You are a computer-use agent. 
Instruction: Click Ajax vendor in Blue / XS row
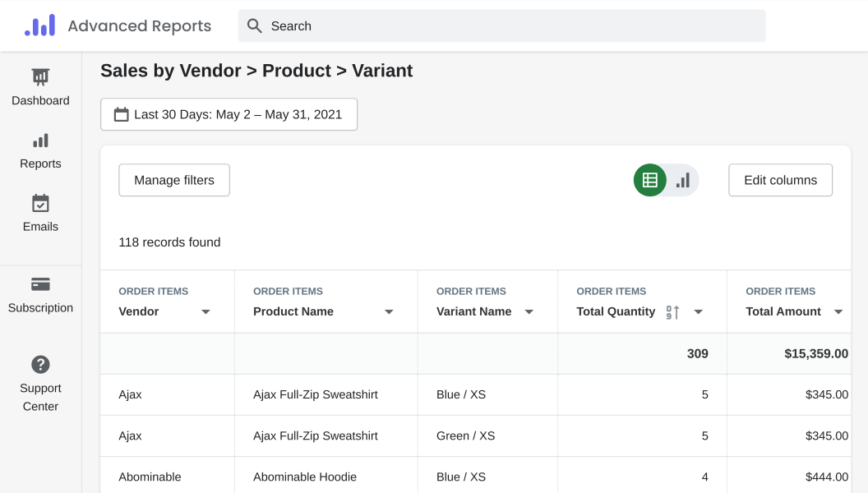click(x=130, y=394)
